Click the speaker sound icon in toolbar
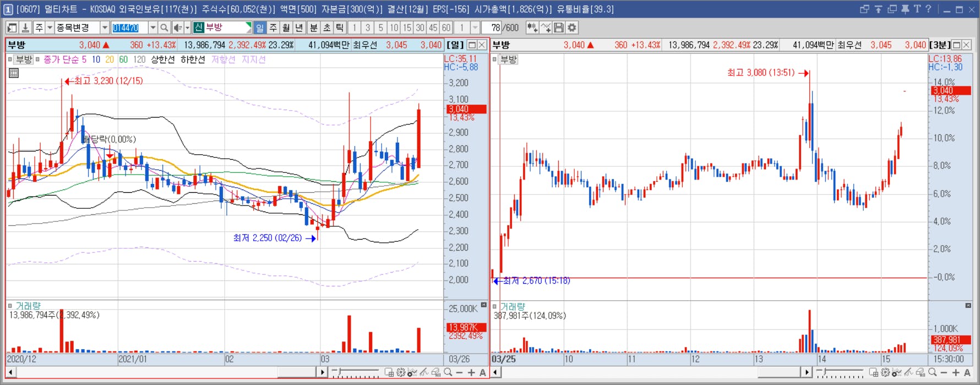Screen dimensions: 980x385 coord(177,28)
